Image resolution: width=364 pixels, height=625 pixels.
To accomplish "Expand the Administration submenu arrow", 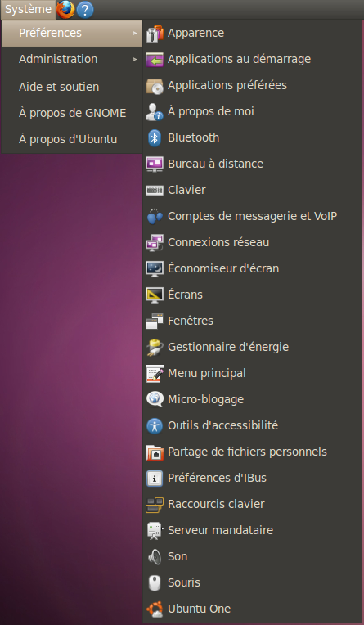I will 135,60.
